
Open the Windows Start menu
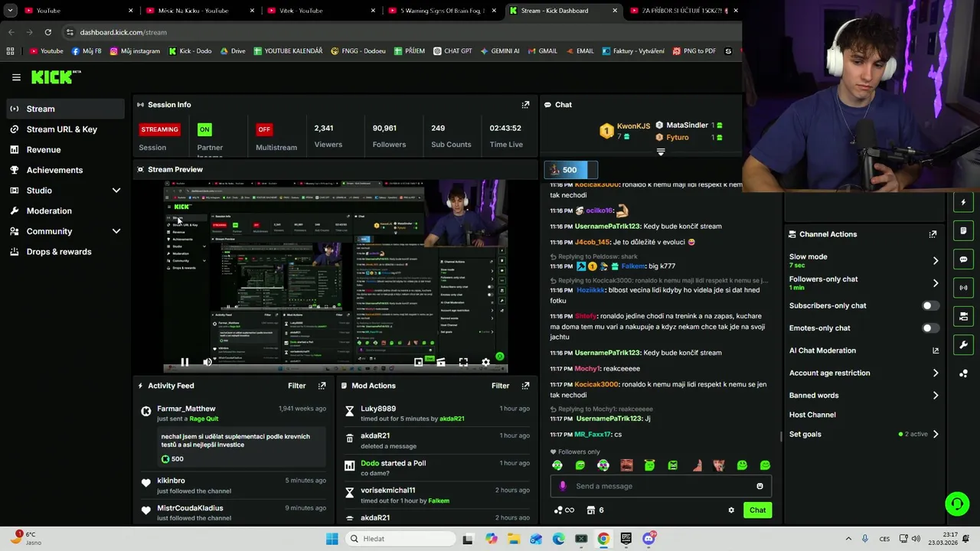[332, 539]
